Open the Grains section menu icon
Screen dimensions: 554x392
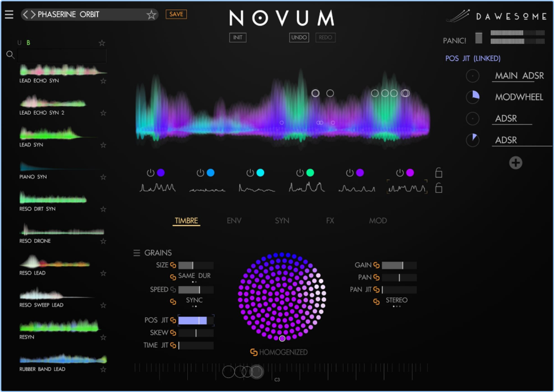pyautogui.click(x=137, y=253)
